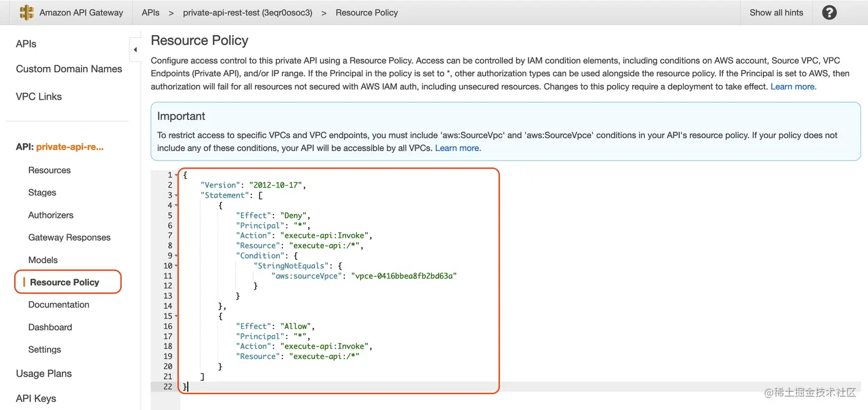Fold the Allow statement at line 15

coord(176,317)
